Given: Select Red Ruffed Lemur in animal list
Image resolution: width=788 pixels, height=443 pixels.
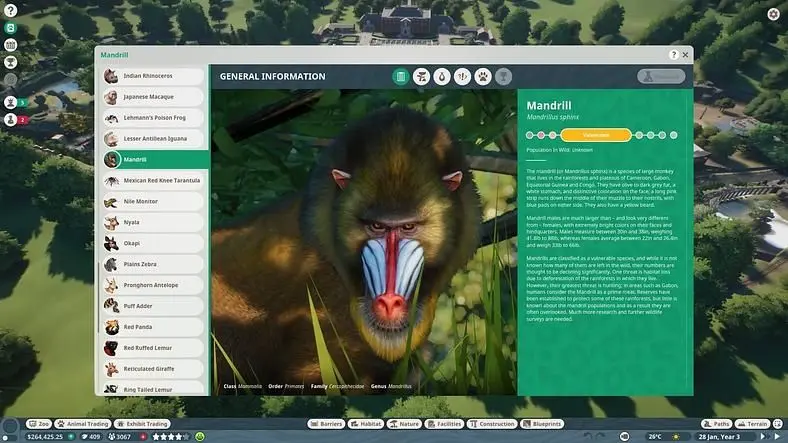Looking at the screenshot, I should (x=153, y=348).
